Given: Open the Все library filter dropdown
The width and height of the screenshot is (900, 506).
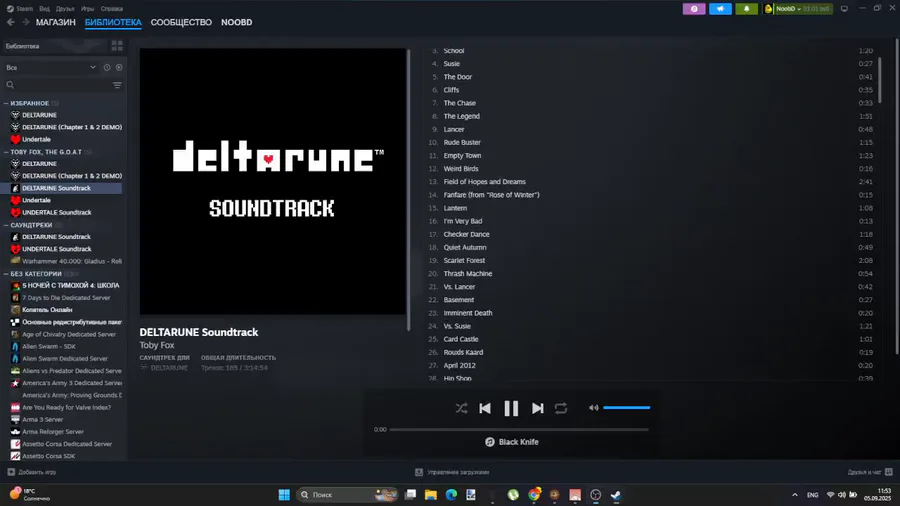Looking at the screenshot, I should tap(51, 68).
